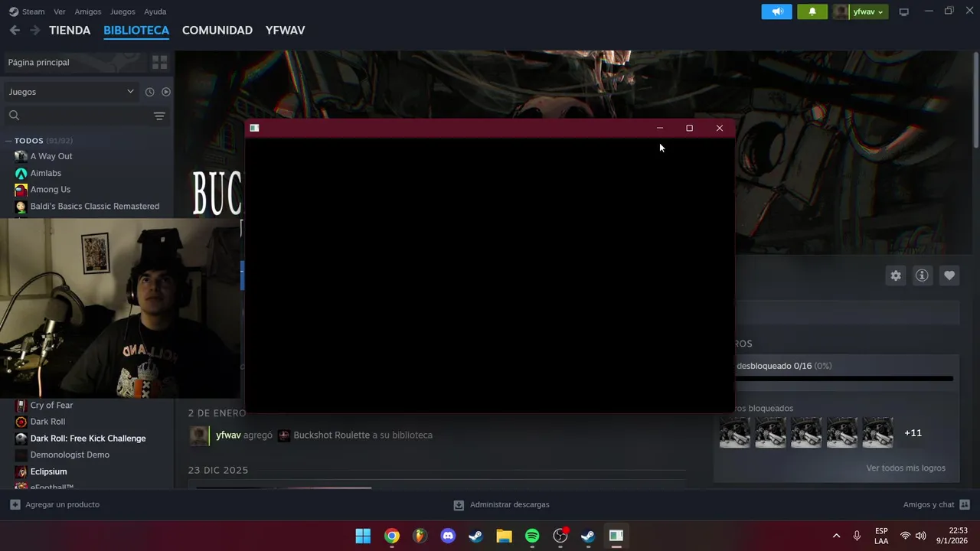Image resolution: width=980 pixels, height=551 pixels.
Task: Open Discord from the taskbar
Action: [x=448, y=536]
